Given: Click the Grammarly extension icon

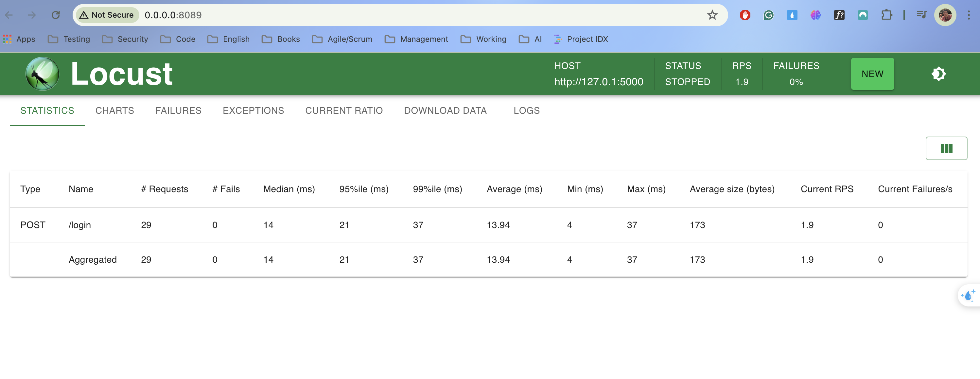Looking at the screenshot, I should click(768, 15).
